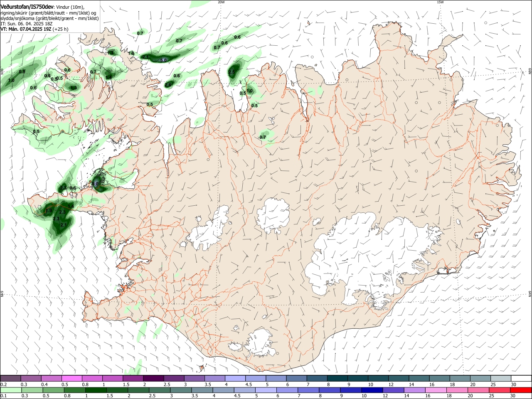Pick the pale gray snow swatch labeled 25
Image resolution: width=532 pixels, height=399 pixels.
click(501, 378)
